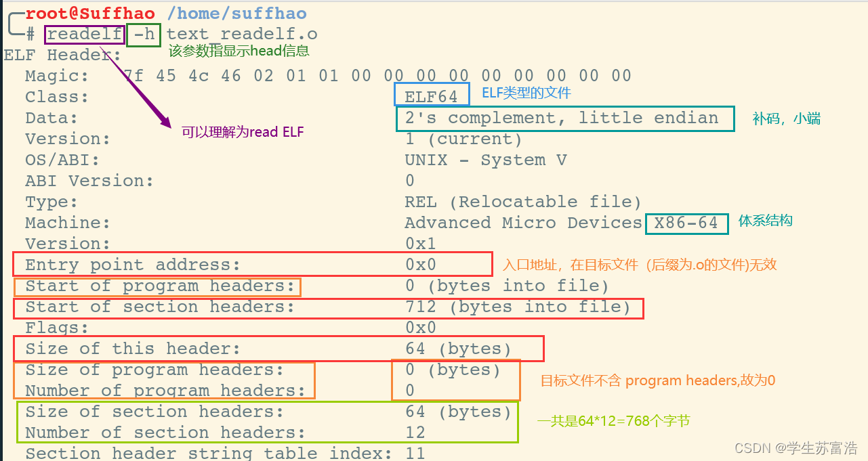868x461 pixels.
Task: Click the readelf.o filename
Action: pyautogui.click(x=268, y=34)
